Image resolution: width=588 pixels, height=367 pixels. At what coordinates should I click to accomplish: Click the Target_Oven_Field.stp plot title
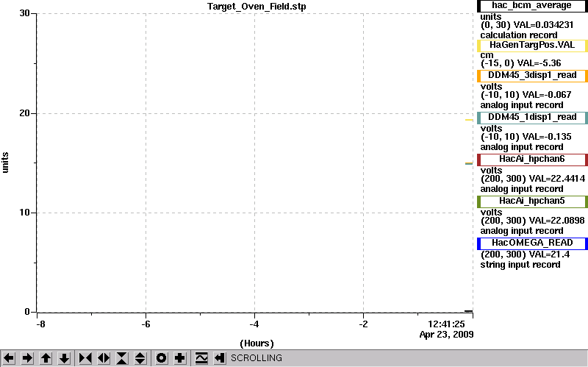click(257, 7)
